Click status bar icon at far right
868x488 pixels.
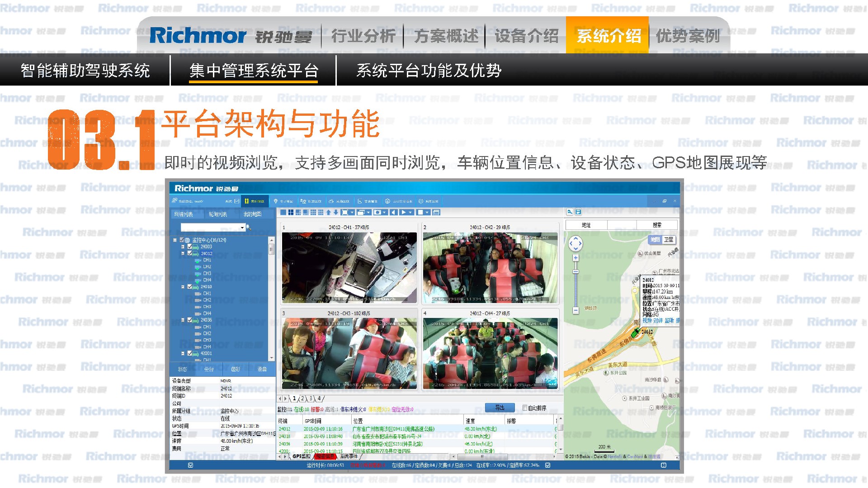(664, 465)
